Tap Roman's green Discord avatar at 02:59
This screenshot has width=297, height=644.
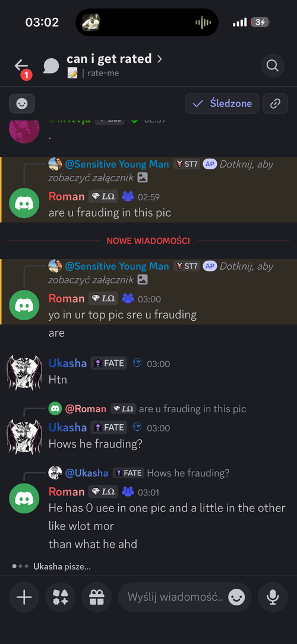24,203
